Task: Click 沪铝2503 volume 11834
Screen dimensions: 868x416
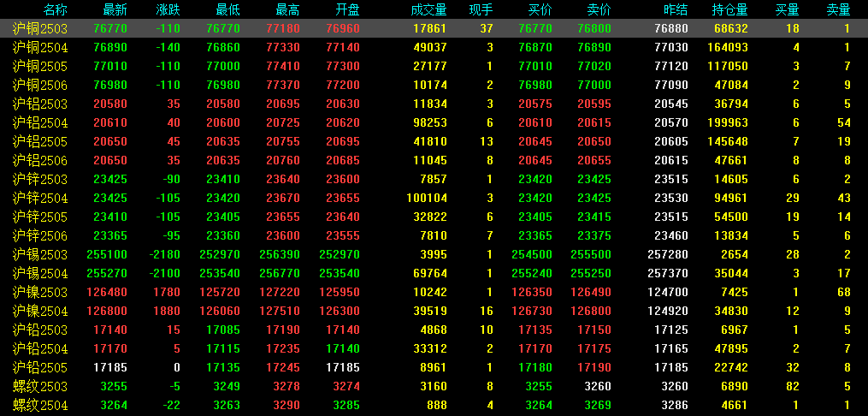Action: point(430,104)
